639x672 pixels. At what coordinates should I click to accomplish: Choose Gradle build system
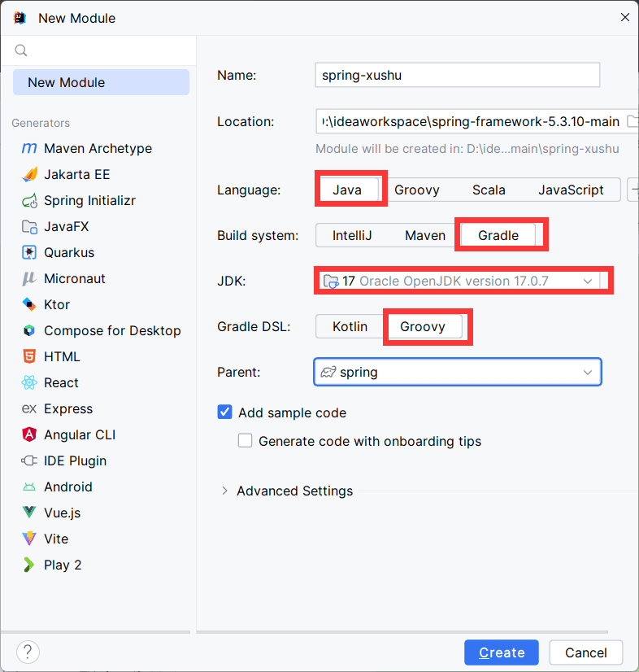tap(498, 235)
